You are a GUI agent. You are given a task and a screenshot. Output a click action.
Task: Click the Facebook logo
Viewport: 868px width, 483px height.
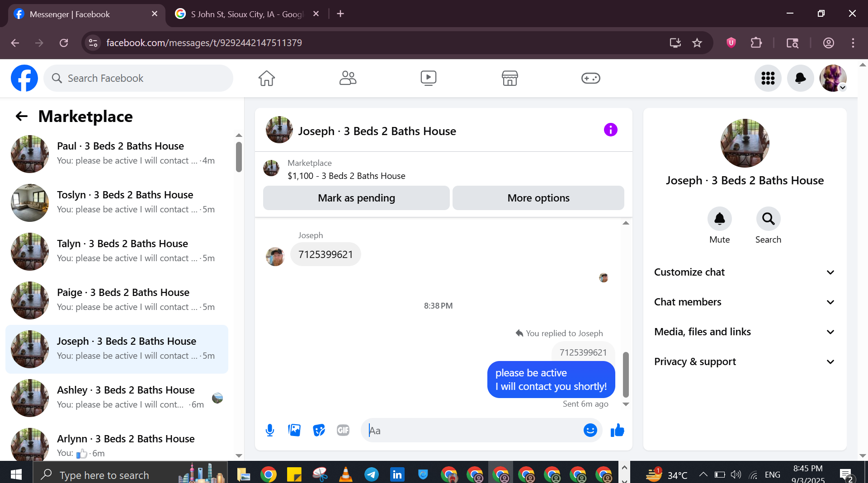(x=24, y=78)
